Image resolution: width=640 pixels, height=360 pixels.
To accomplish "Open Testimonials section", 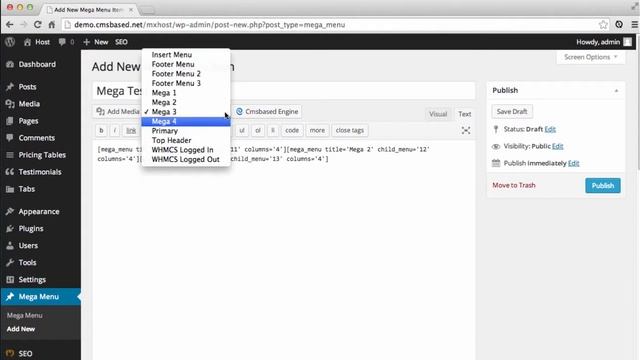I will (40, 172).
